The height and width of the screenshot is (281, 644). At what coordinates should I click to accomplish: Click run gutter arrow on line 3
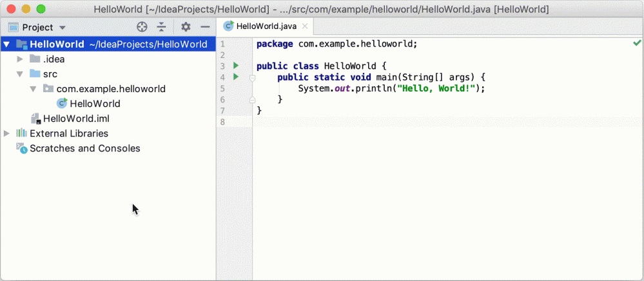(x=236, y=65)
